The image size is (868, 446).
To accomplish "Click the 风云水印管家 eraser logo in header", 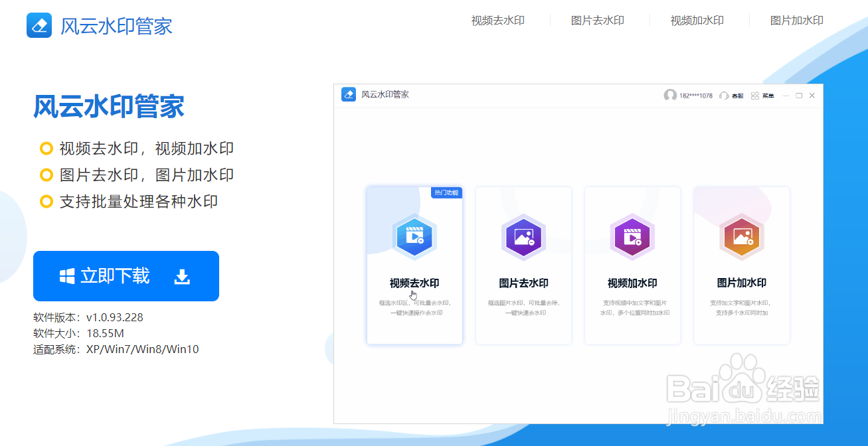I will pos(39,25).
